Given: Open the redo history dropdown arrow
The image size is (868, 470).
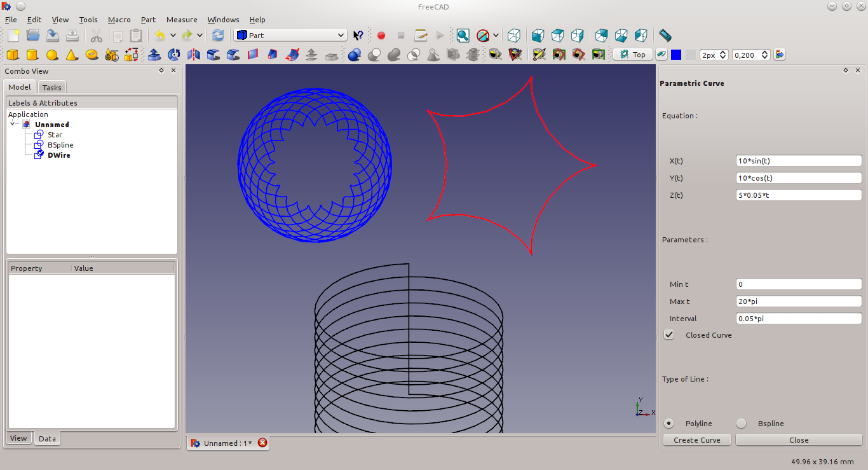Looking at the screenshot, I should coord(200,36).
